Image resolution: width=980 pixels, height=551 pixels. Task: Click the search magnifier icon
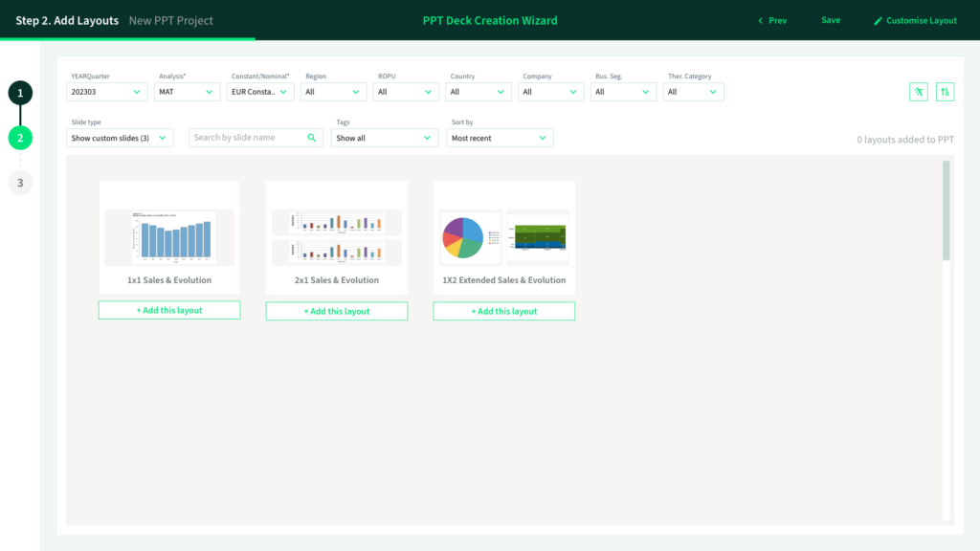click(x=312, y=138)
